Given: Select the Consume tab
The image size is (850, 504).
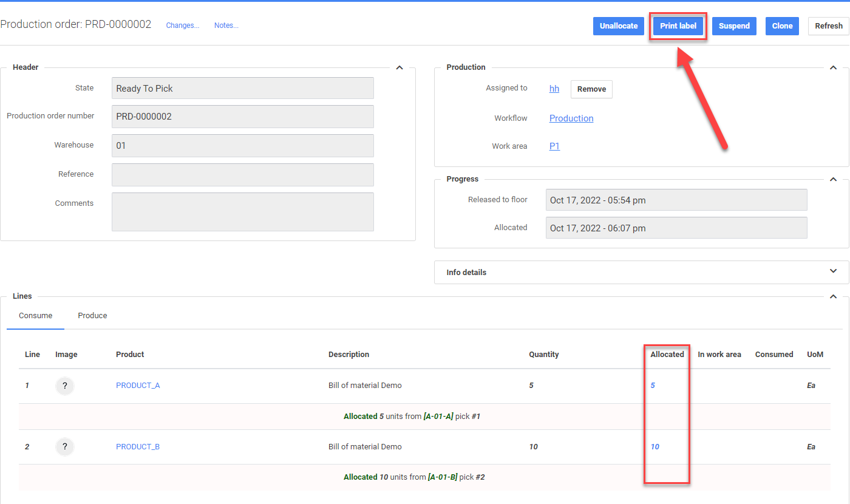Looking at the screenshot, I should click(x=35, y=316).
